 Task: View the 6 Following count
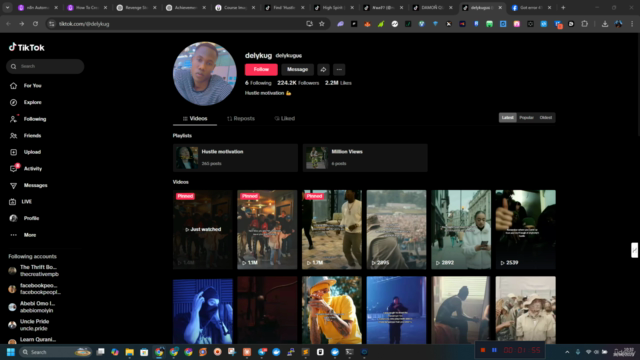[x=258, y=83]
